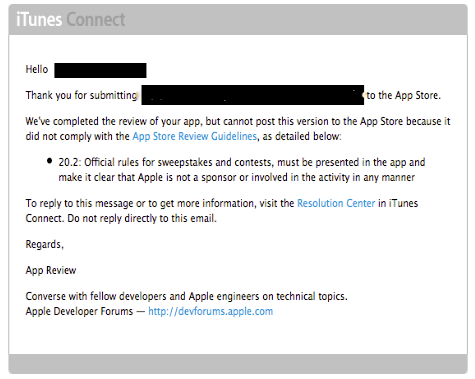The image size is (475, 379).
Task: Click the 'to the App Store.' text
Action: click(403, 95)
